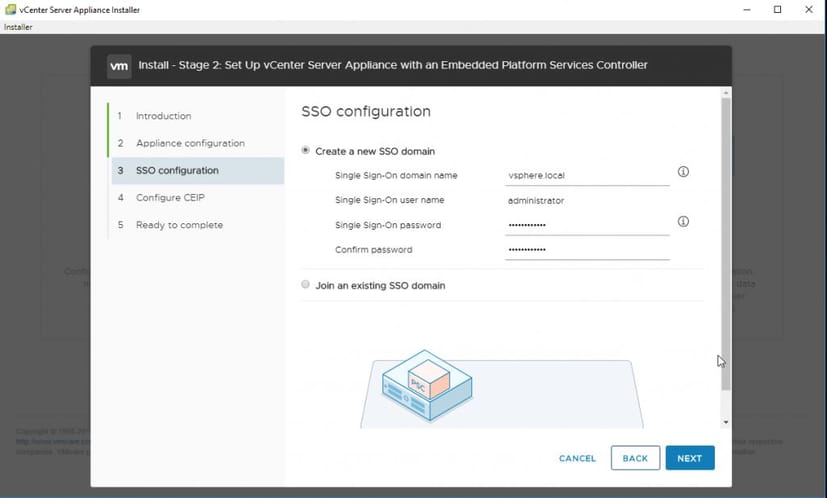Click the 'administrator' user name text
Viewport: 827px width, 498px height.
(536, 200)
